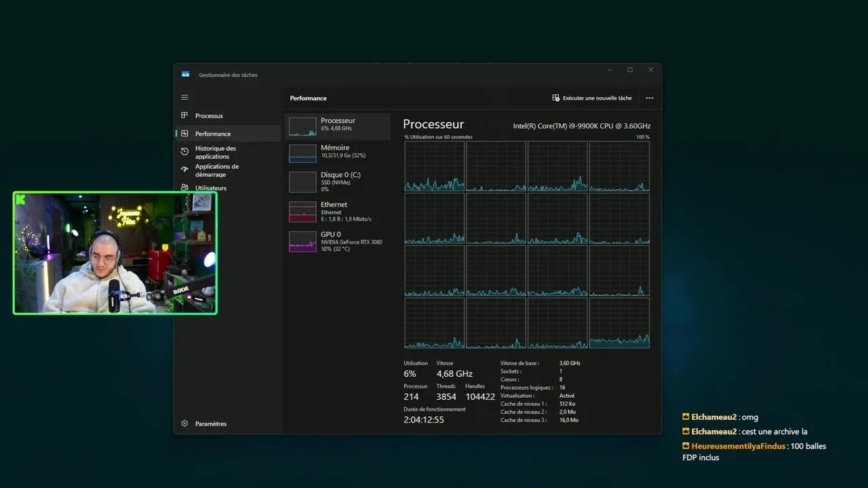Click the Performance sidebar icon
Image resolution: width=868 pixels, height=488 pixels.
[x=184, y=134]
